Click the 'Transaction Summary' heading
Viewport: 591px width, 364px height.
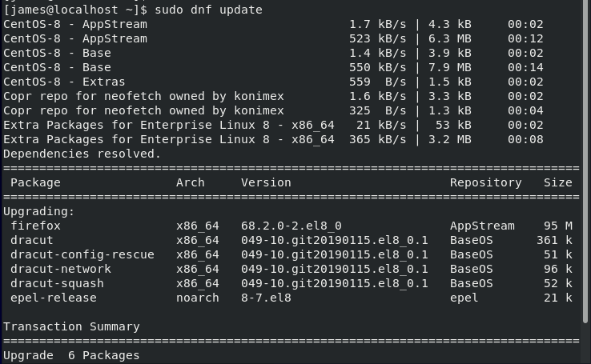pos(71,326)
